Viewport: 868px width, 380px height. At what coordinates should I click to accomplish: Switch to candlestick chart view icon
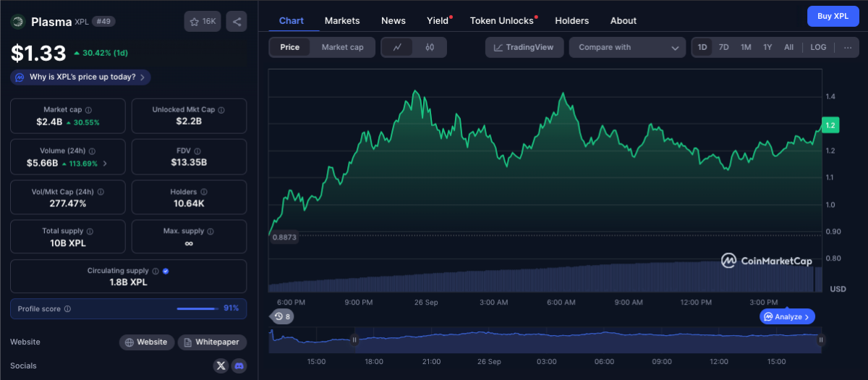point(430,48)
